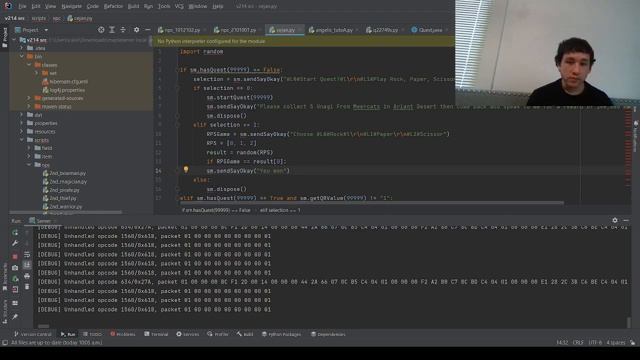Select opened file target icon in Project panel
This screenshot has height=360, width=640.
coord(101,30)
